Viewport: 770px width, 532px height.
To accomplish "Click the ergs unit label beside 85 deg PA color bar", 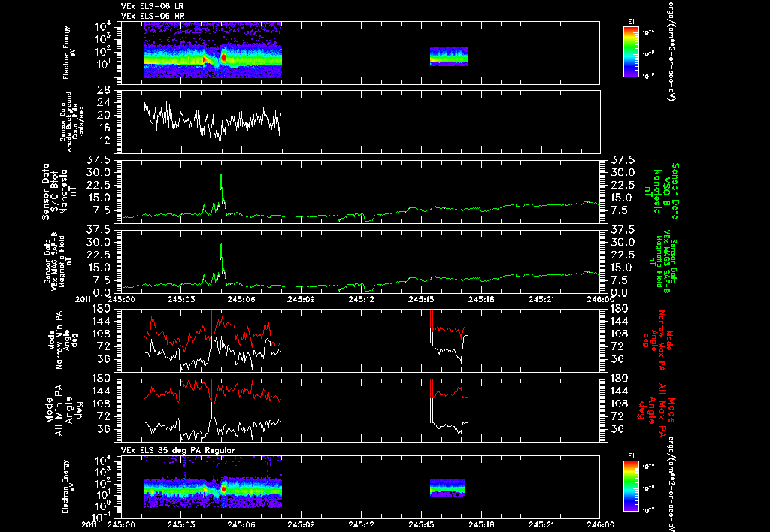I will coord(671,485).
